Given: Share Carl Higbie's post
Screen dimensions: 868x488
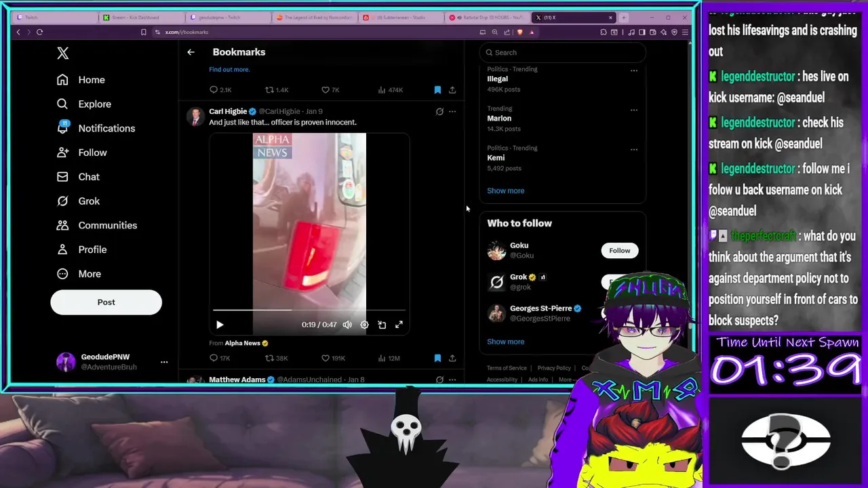Looking at the screenshot, I should [452, 358].
